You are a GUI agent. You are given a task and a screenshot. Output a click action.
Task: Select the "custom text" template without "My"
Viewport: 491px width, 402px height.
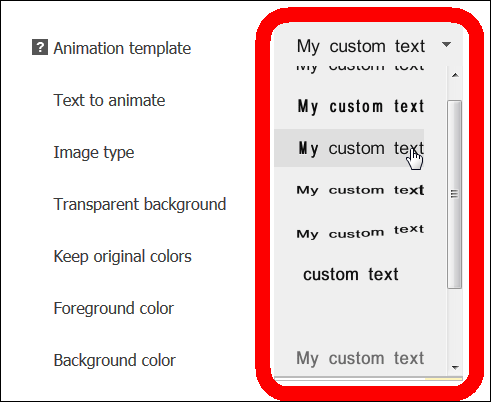(x=351, y=275)
